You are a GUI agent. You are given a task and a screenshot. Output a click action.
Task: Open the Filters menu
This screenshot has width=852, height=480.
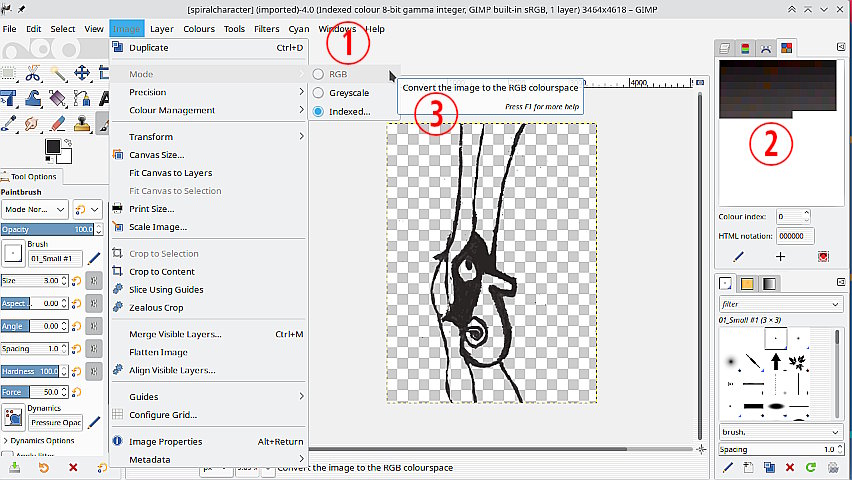tap(266, 29)
